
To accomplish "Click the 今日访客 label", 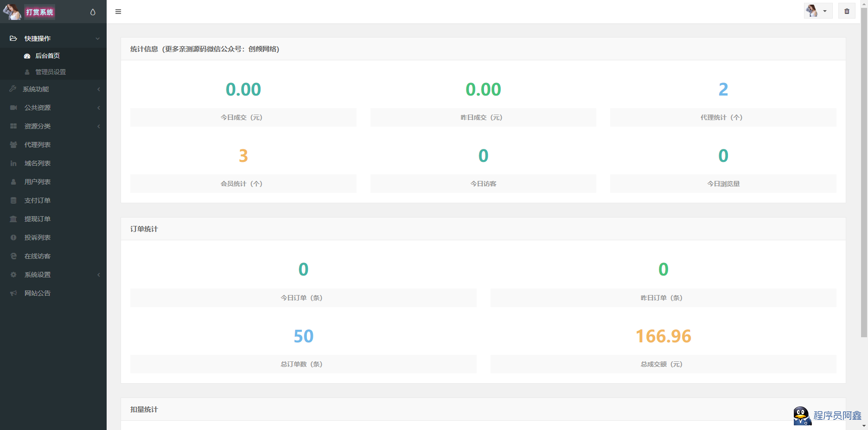I will [x=483, y=184].
